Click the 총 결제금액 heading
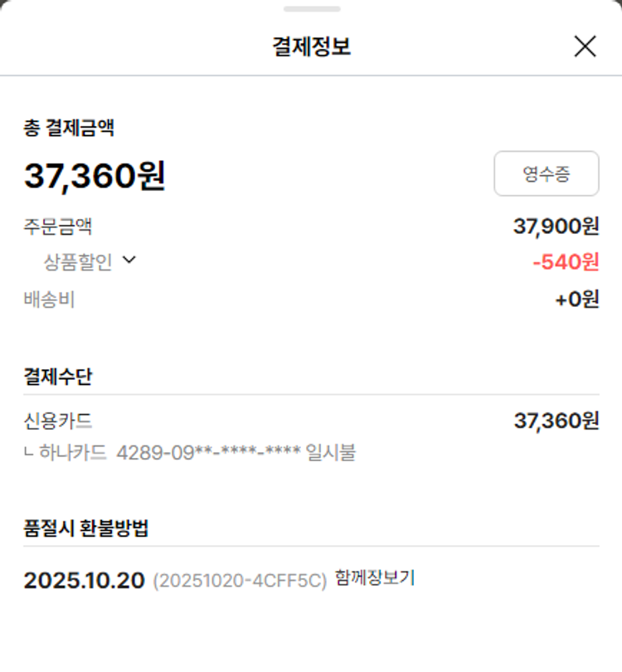 pyautogui.click(x=69, y=128)
